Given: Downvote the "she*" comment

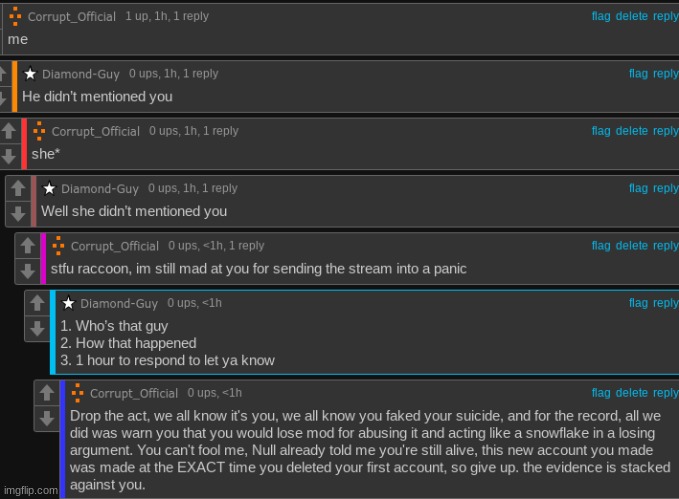Looking at the screenshot, I should pyautogui.click(x=9, y=155).
